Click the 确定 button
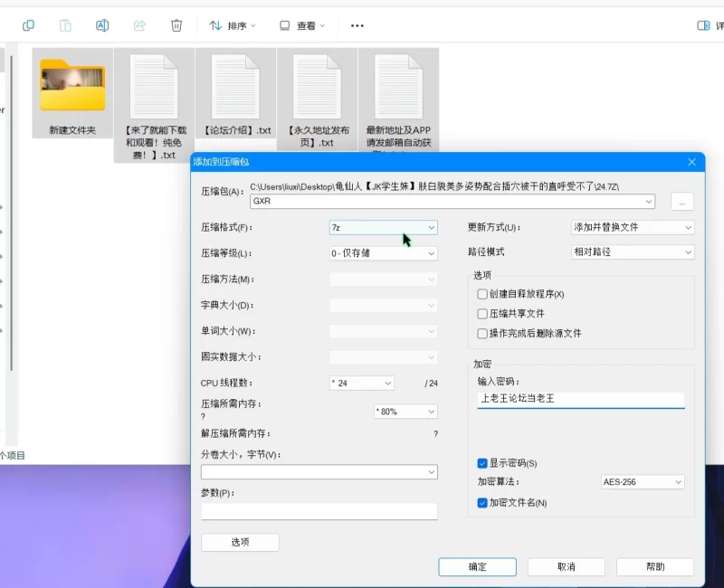 pyautogui.click(x=477, y=566)
